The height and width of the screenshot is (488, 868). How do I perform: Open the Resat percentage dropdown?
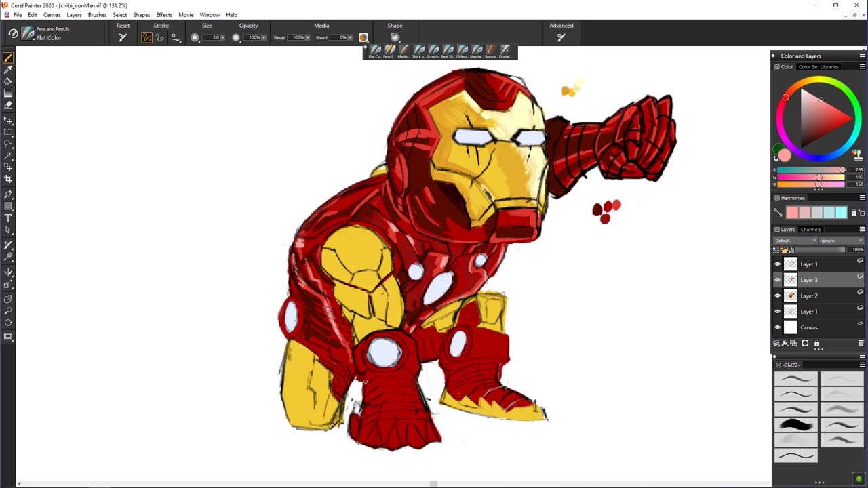pos(306,37)
